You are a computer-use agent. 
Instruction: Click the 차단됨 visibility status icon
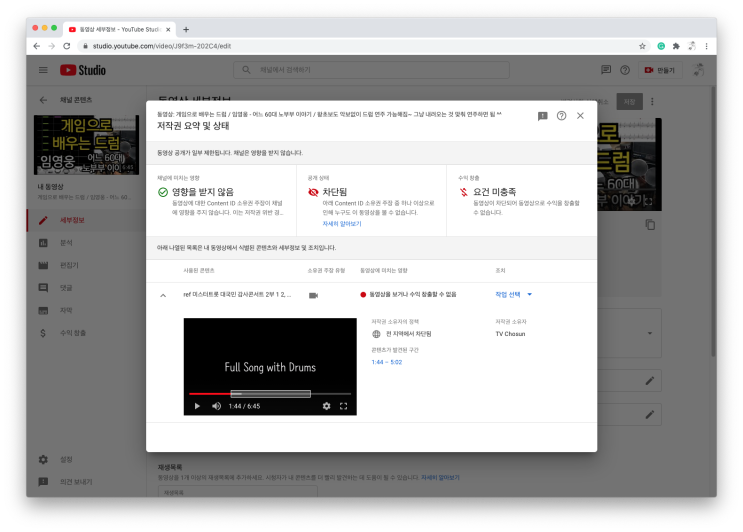313,192
